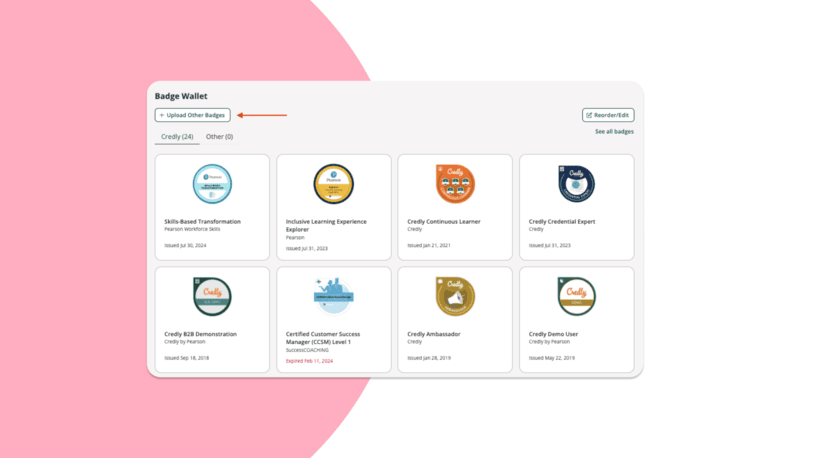This screenshot has width=815, height=458.
Task: Click the Issued Jul 30, 2024 date
Action: (x=185, y=245)
